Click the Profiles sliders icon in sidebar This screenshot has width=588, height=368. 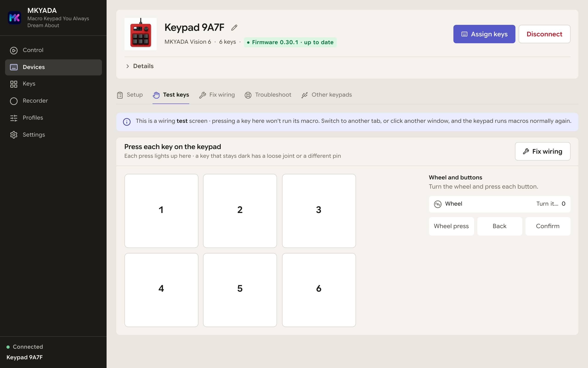pyautogui.click(x=14, y=118)
